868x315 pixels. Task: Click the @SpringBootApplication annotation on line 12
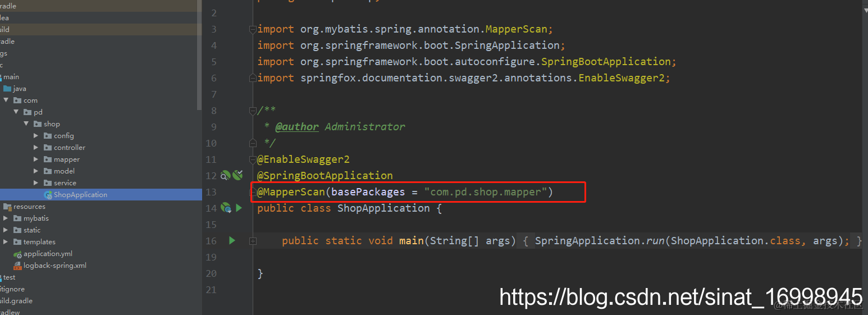click(325, 175)
